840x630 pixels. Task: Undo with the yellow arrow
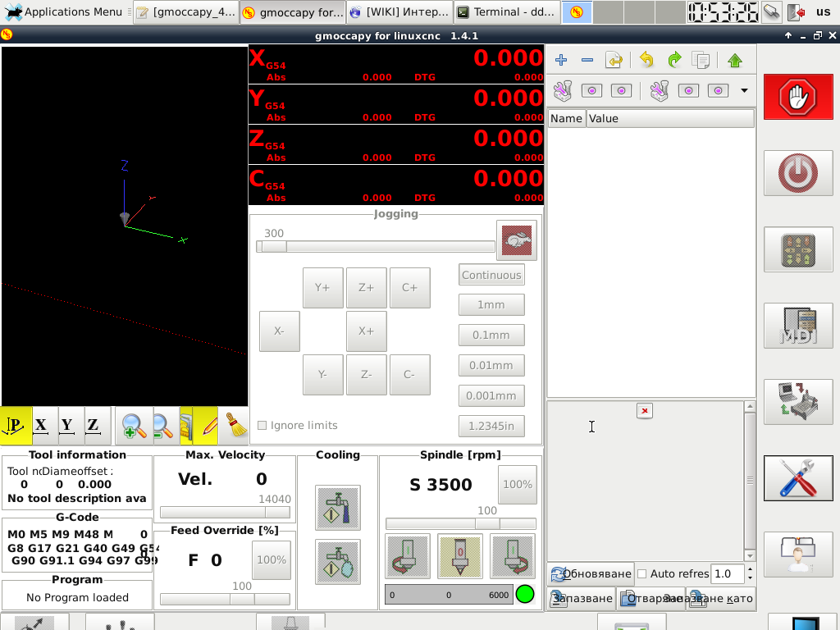646,60
